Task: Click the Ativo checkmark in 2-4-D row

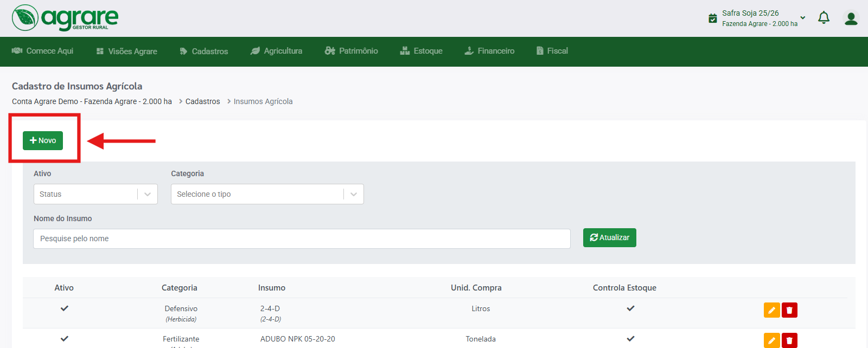Action: click(65, 308)
